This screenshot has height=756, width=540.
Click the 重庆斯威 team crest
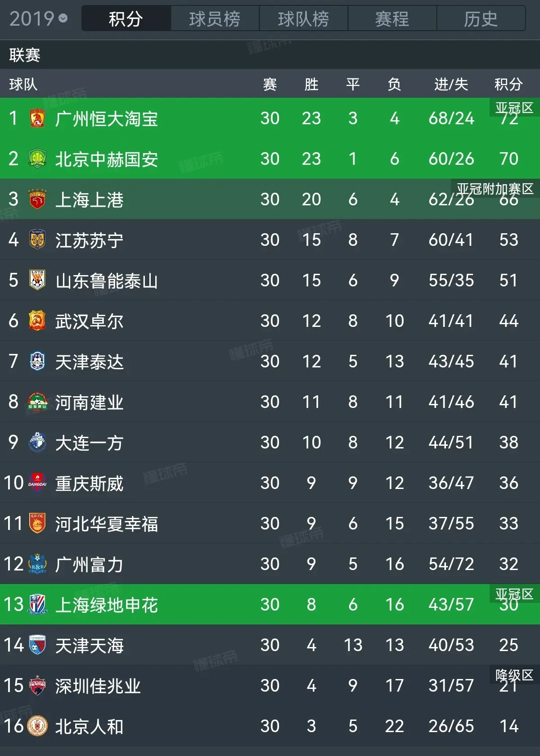(x=37, y=483)
